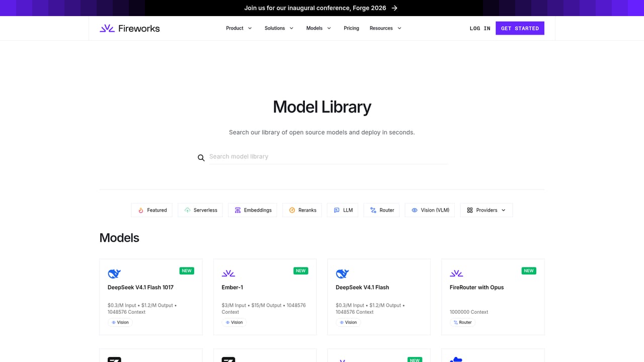Click the "1000000 Context" text
The height and width of the screenshot is (362, 644).
[469, 312]
